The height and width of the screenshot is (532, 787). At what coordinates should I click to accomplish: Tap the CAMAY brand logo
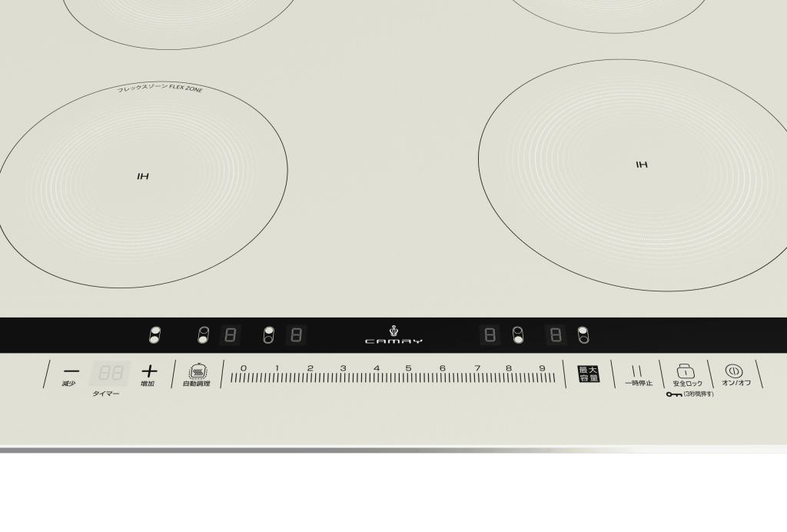(394, 334)
